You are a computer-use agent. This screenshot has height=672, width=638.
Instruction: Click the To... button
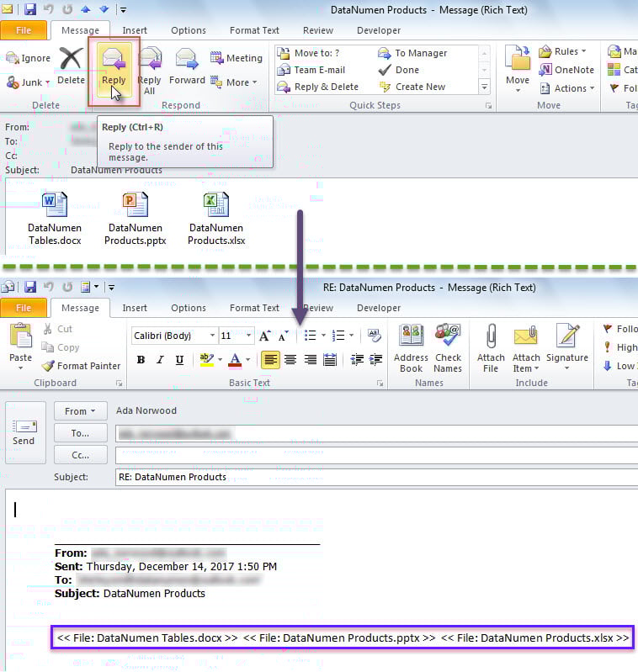pos(80,433)
